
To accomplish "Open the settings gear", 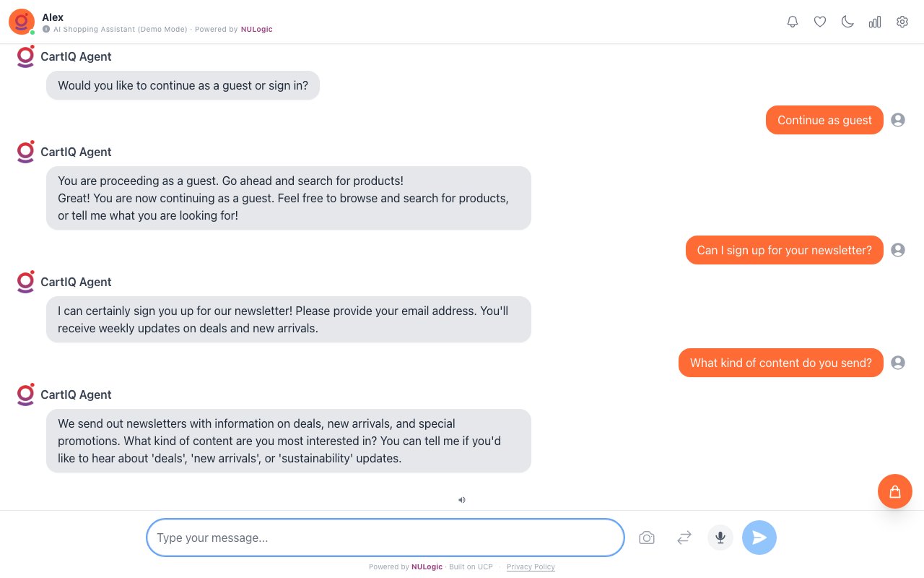I will (902, 22).
